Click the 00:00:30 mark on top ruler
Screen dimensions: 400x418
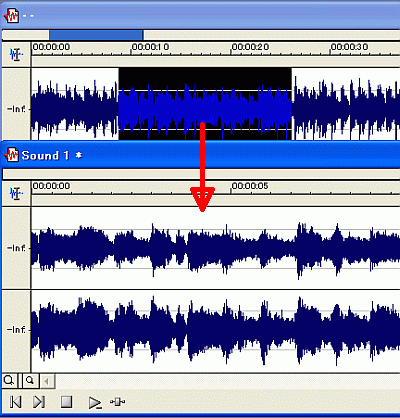[349, 47]
